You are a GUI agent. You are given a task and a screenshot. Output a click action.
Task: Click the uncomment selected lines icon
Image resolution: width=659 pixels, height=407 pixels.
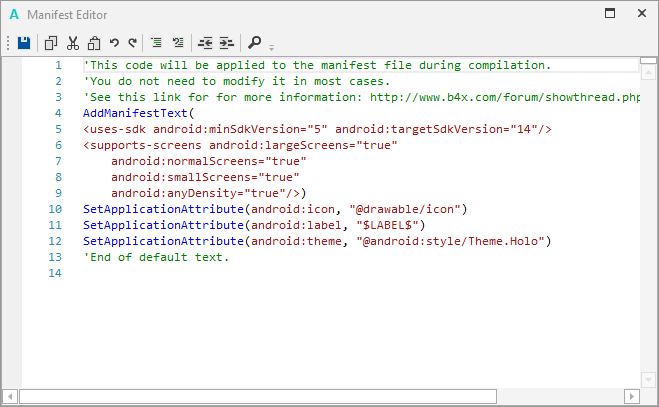(x=178, y=43)
